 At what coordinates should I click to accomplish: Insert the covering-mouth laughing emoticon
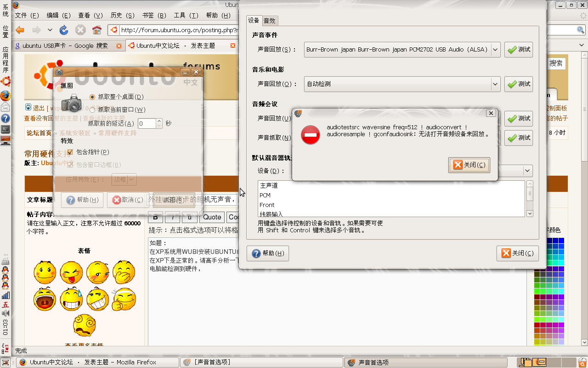124,272
